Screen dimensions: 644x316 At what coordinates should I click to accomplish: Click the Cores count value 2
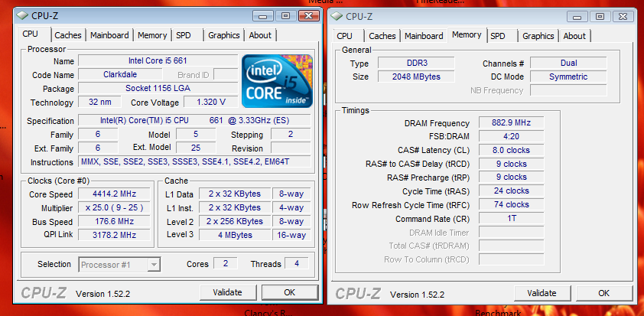click(x=226, y=263)
